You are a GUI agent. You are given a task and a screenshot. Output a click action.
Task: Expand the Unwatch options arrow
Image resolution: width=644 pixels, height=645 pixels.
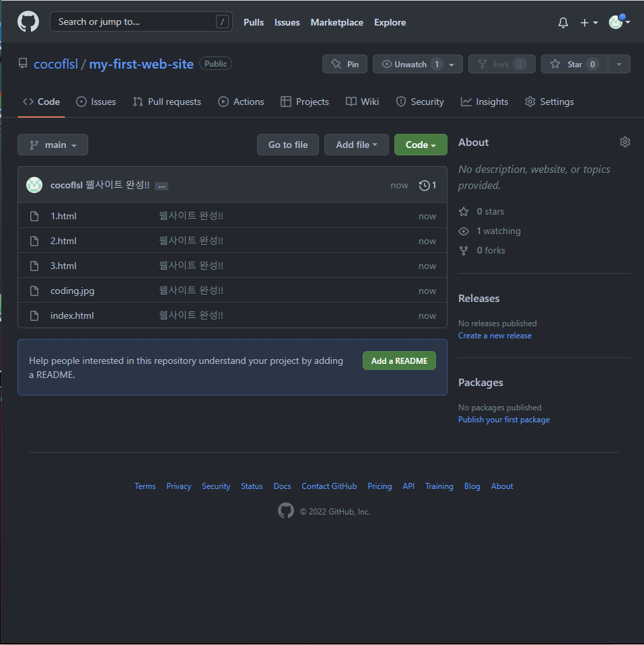point(452,65)
